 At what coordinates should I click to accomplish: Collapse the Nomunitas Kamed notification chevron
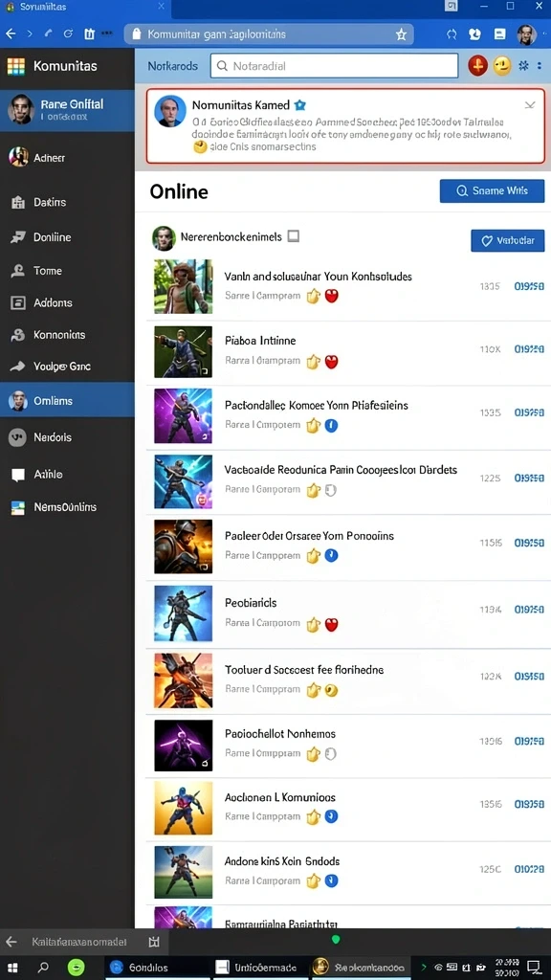tap(530, 105)
